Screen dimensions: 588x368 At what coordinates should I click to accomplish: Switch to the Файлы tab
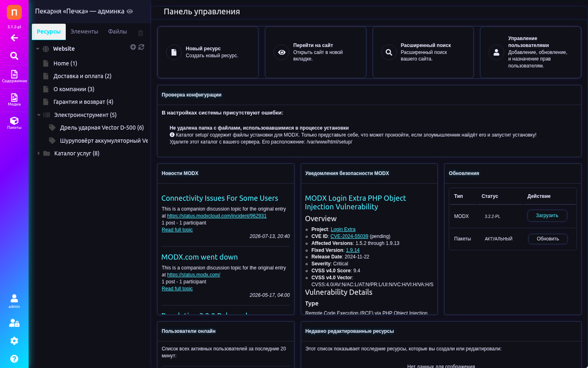point(118,32)
